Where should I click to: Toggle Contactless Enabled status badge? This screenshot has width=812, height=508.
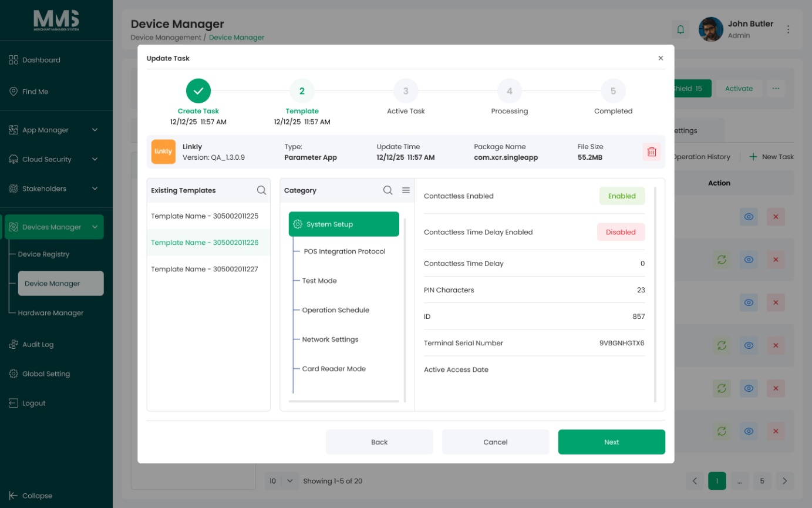(622, 196)
